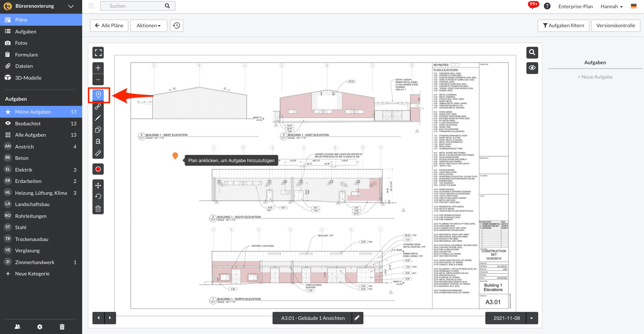Open the Aktionen dropdown

tap(149, 25)
